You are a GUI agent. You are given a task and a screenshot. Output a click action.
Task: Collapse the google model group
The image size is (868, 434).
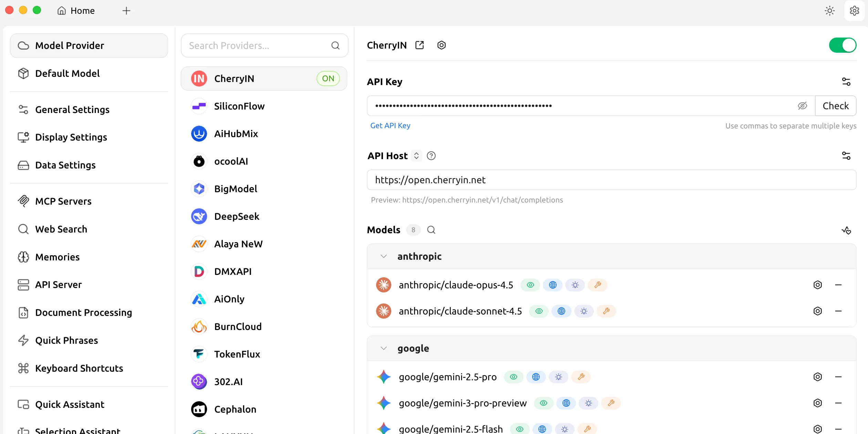tap(384, 348)
